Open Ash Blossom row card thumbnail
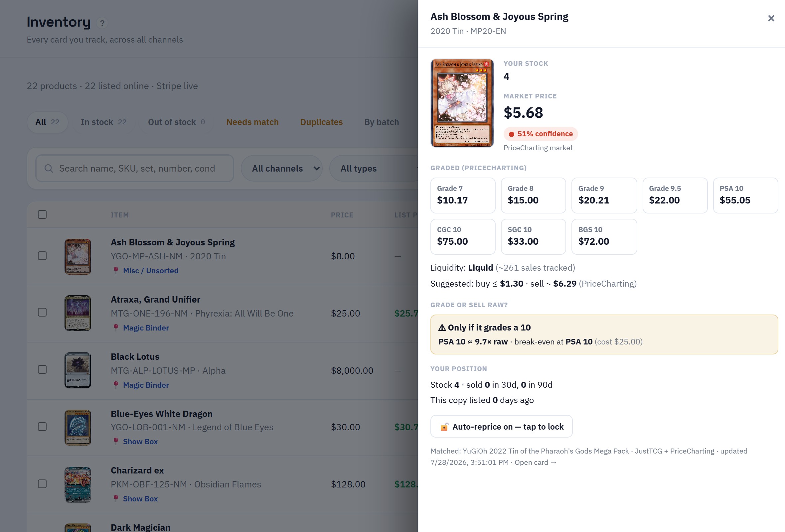The height and width of the screenshot is (532, 785). pyautogui.click(x=78, y=256)
